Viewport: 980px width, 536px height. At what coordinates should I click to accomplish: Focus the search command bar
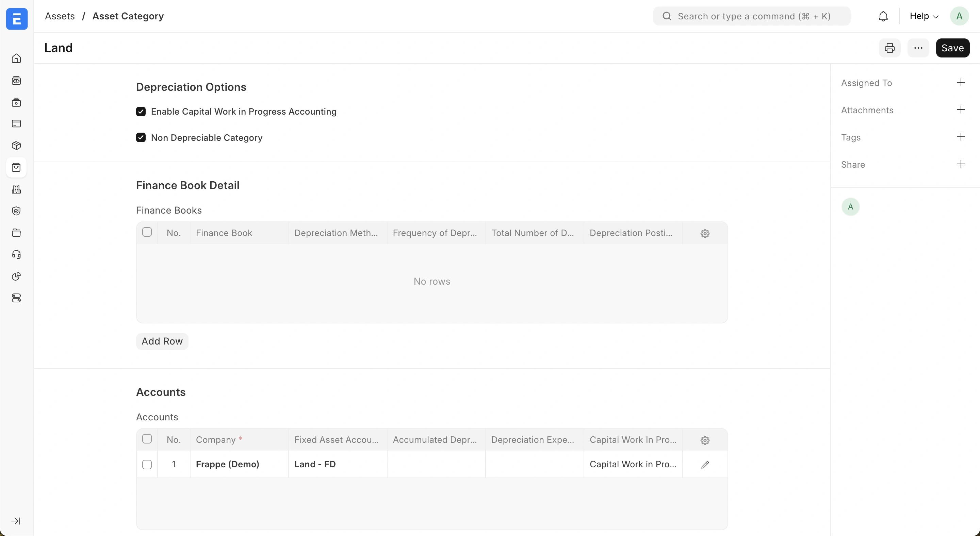click(752, 16)
